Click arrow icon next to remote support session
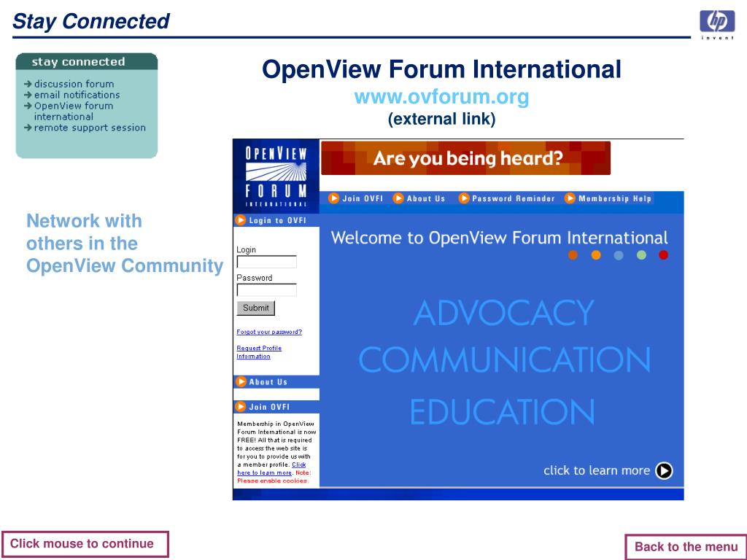The width and height of the screenshot is (747, 560). click(28, 128)
